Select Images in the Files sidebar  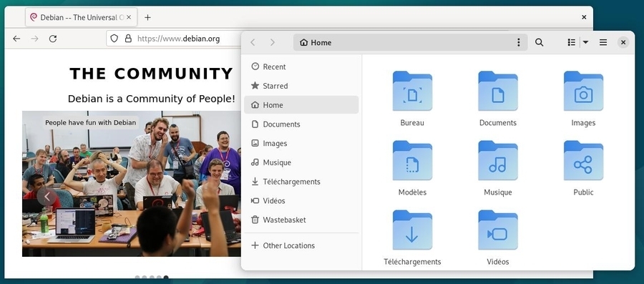(301, 143)
